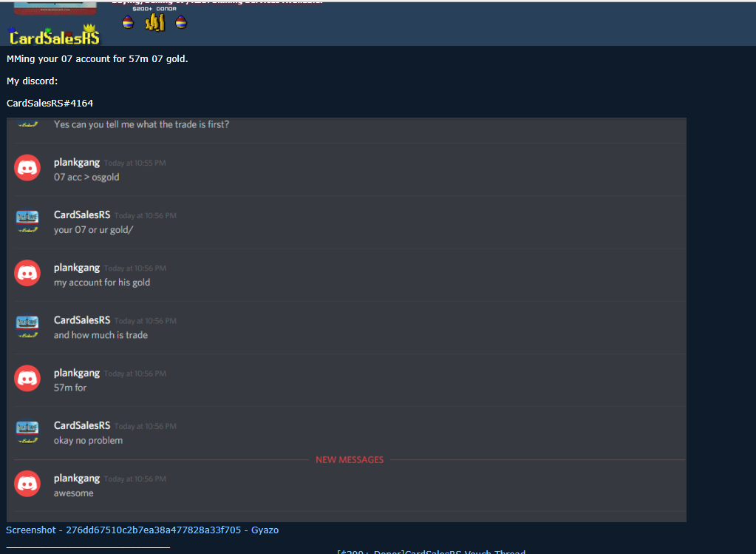Screen dimensions: 756x554
Task: Click plankgang's avatar beside the '57m for' message
Action: pos(27,378)
